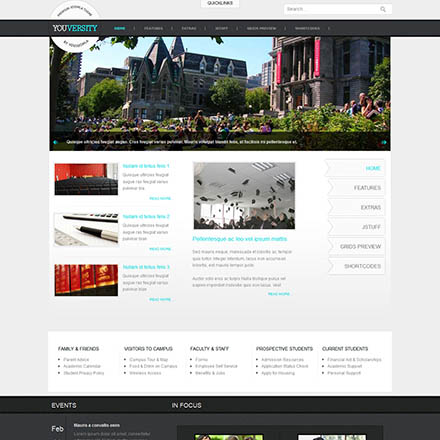Open the red lecture hall thumbnail

86,179
